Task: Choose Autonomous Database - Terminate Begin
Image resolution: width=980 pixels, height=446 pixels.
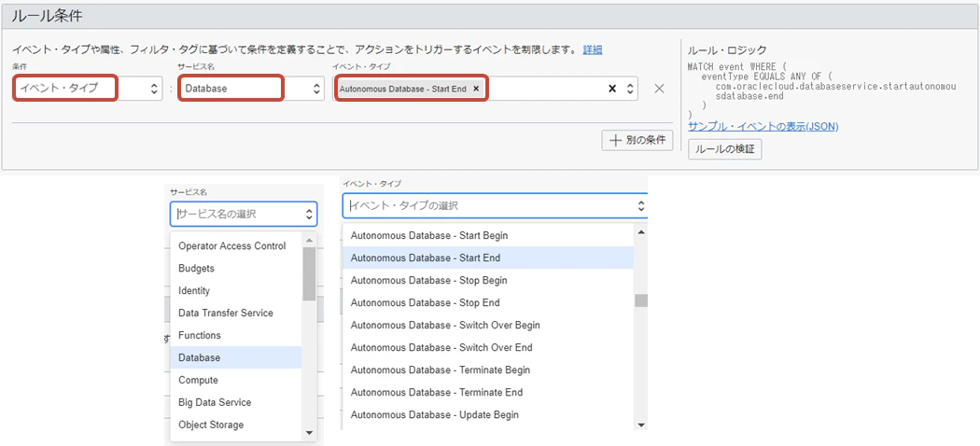Action: point(488,369)
